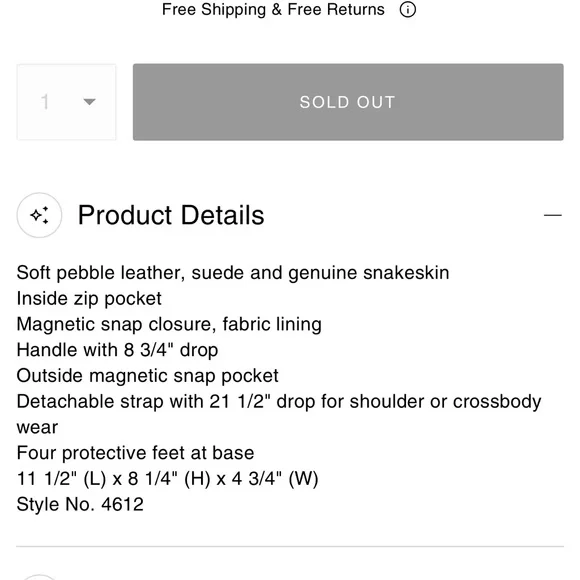The height and width of the screenshot is (580, 580).
Task: Click the Four protective feet line
Action: click(x=135, y=453)
